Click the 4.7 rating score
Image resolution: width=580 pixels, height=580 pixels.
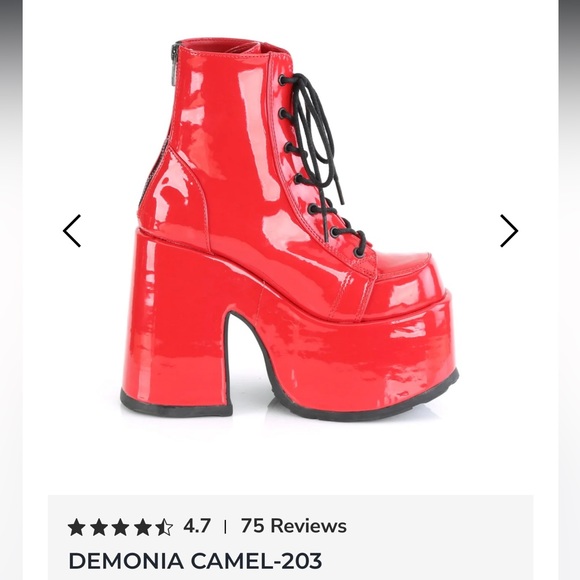[197, 526]
